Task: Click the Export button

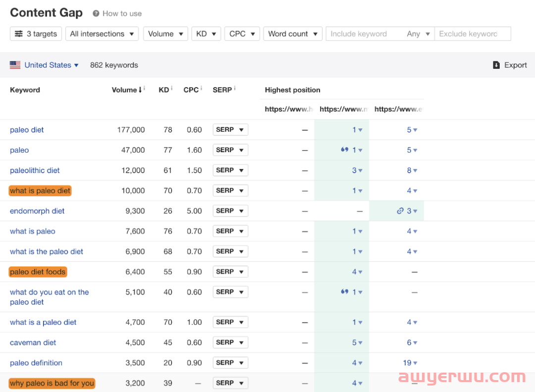Action: coord(510,65)
